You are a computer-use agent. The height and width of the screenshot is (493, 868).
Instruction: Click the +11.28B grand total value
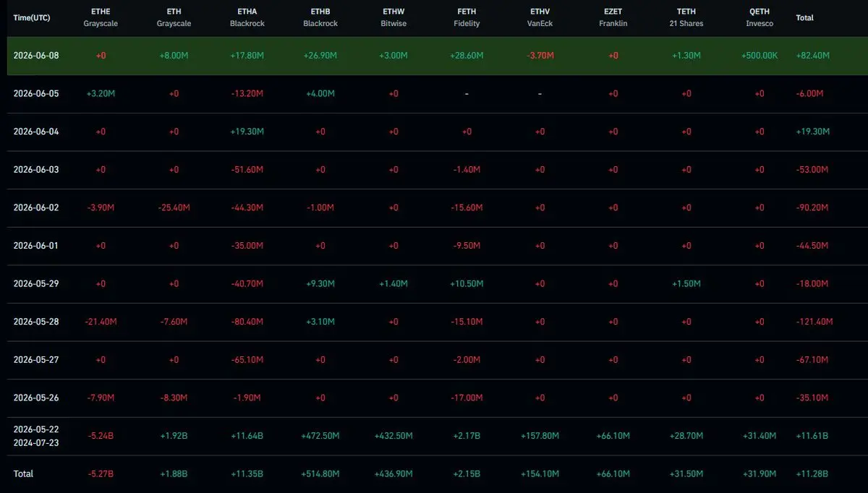click(x=812, y=474)
